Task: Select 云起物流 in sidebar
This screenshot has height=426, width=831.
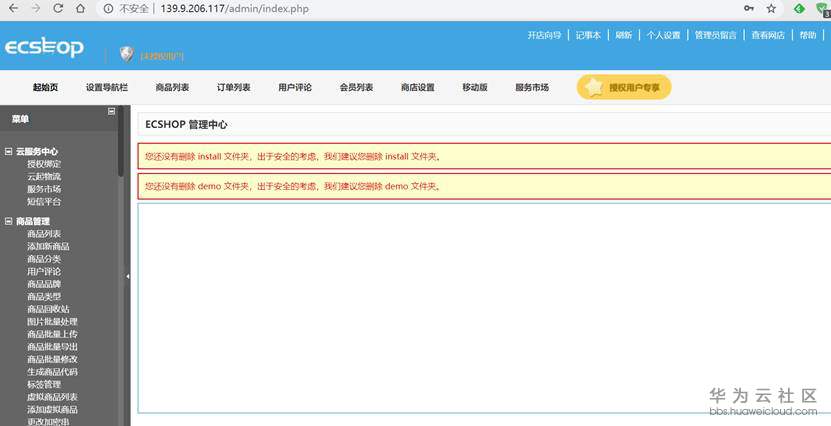Action: 44,176
